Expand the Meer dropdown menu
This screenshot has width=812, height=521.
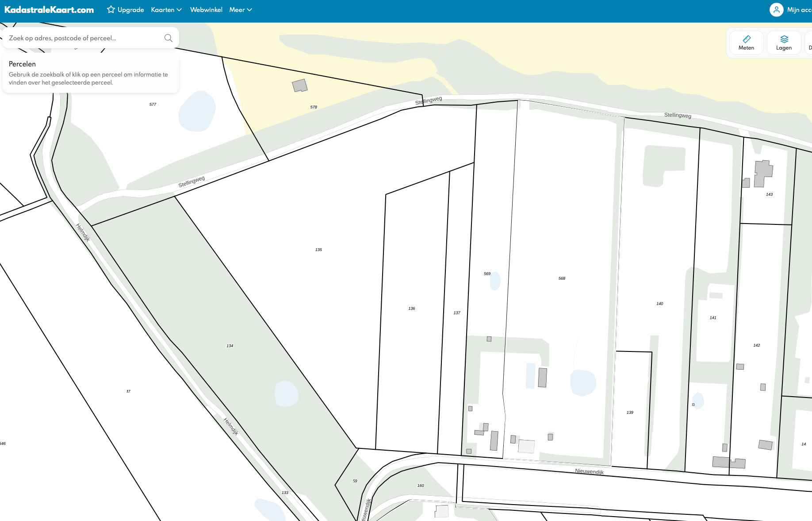(241, 10)
